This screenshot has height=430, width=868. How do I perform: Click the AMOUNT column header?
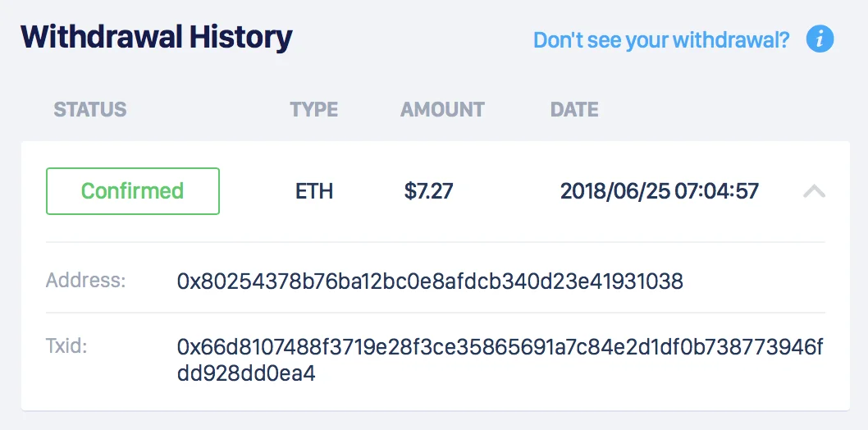tap(442, 110)
